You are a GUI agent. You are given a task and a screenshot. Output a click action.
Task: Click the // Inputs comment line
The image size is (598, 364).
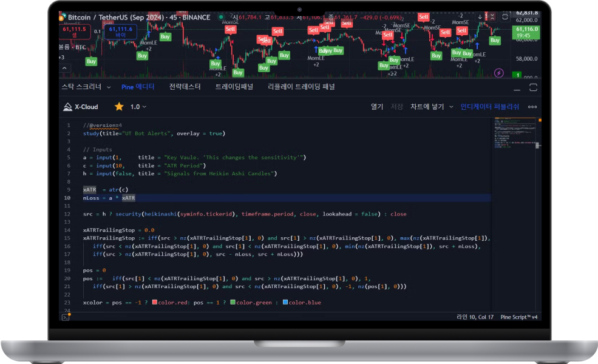click(98, 149)
